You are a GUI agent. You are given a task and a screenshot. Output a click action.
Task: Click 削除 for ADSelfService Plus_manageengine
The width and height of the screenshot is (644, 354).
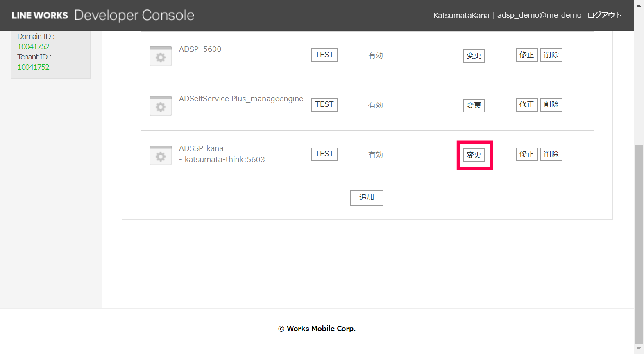551,105
